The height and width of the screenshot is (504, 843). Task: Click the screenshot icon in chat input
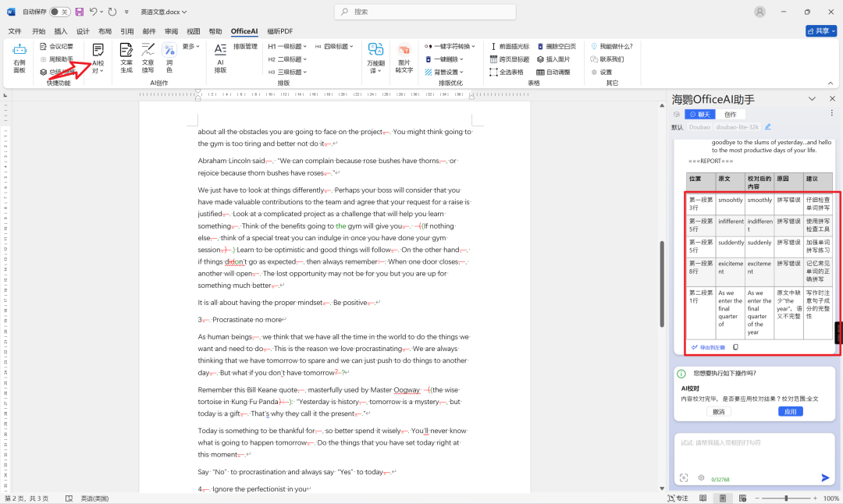click(x=684, y=477)
